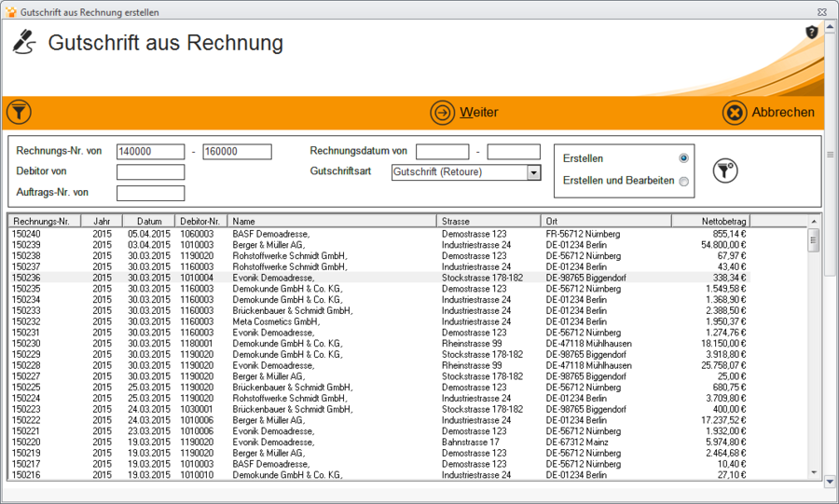The image size is (839, 504).
Task: Select invoice row 150238
Action: point(379,256)
